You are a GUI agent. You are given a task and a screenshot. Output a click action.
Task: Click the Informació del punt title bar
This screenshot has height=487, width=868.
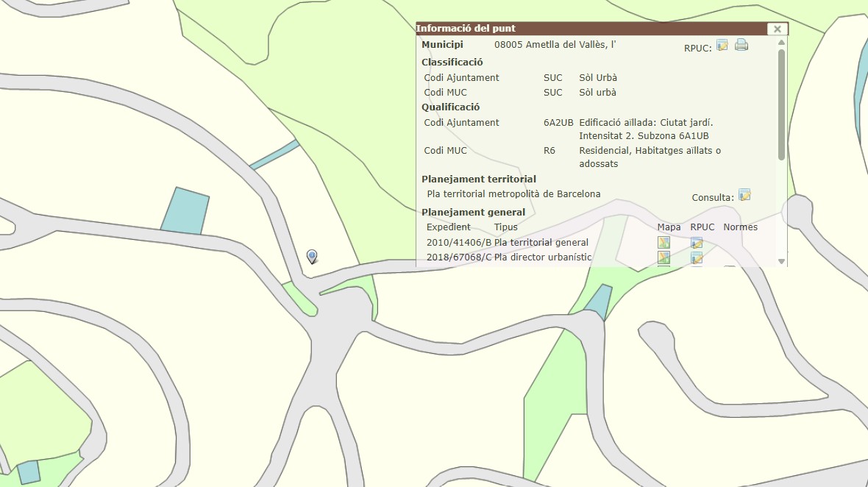[x=588, y=29]
